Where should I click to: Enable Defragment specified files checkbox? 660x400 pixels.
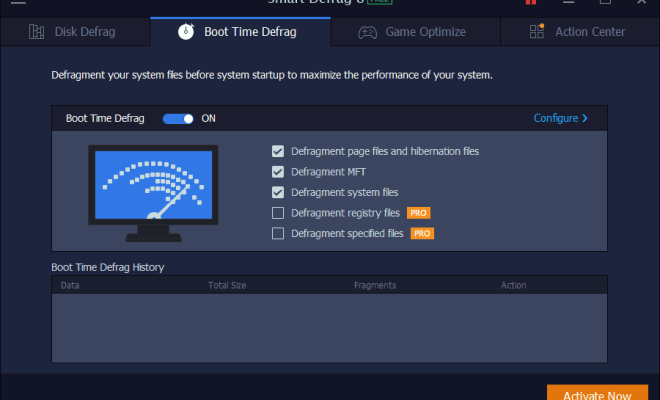coord(278,233)
